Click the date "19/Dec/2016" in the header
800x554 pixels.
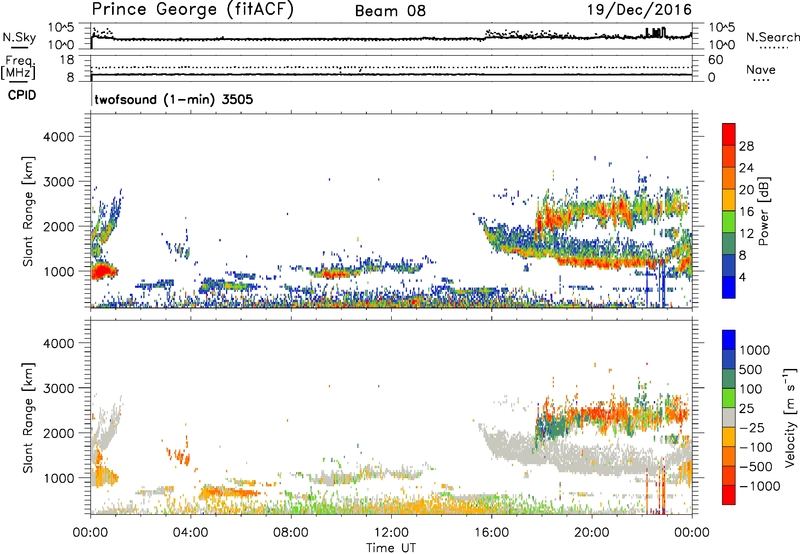click(x=639, y=9)
